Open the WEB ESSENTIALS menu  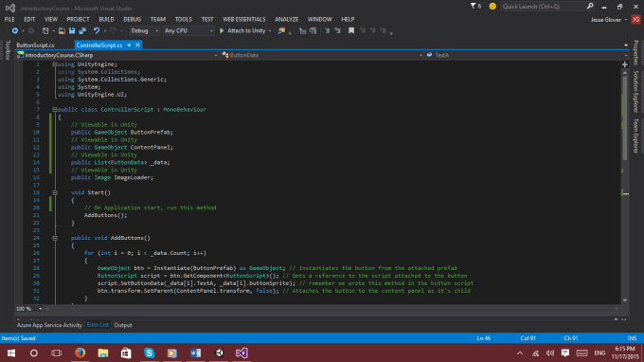244,19
